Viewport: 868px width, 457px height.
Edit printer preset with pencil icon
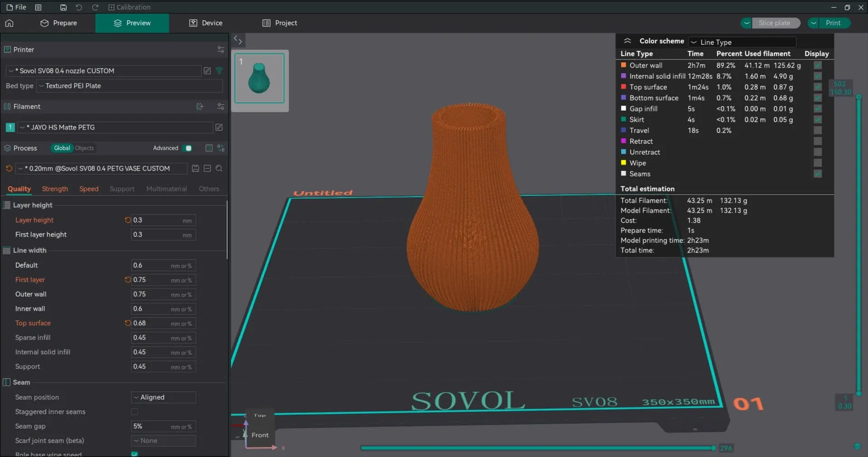(x=207, y=71)
